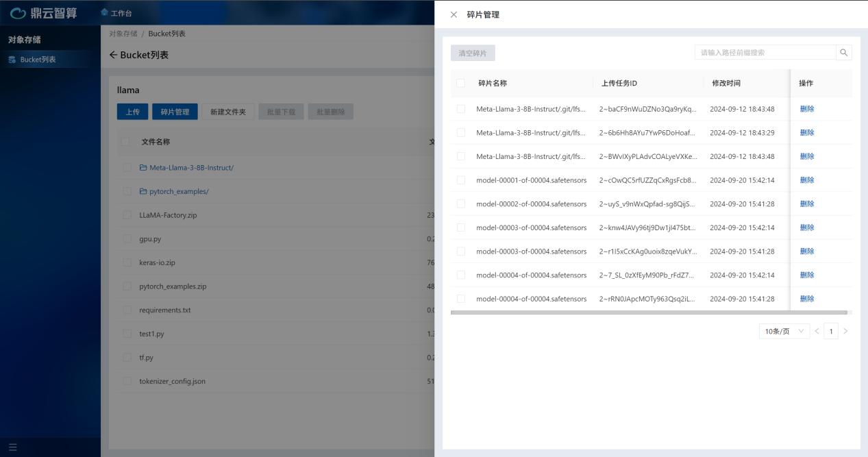The height and width of the screenshot is (457, 868).
Task: Close the 碎片管理 drawer with X icon
Action: point(454,14)
